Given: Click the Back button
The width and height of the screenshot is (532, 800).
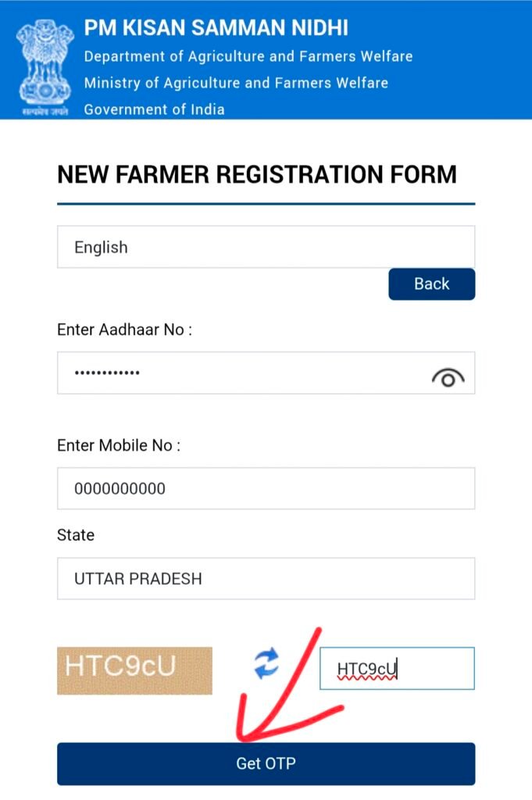Looking at the screenshot, I should (431, 284).
